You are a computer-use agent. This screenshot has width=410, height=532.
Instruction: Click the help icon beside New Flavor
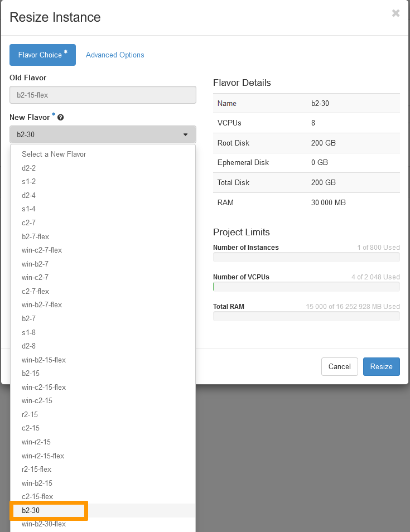pyautogui.click(x=60, y=118)
